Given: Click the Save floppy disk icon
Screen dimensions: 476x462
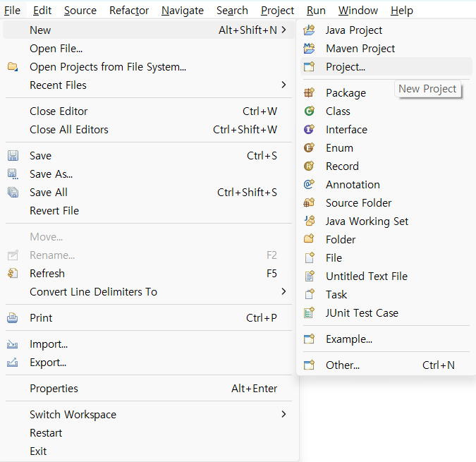Looking at the screenshot, I should point(13,155).
